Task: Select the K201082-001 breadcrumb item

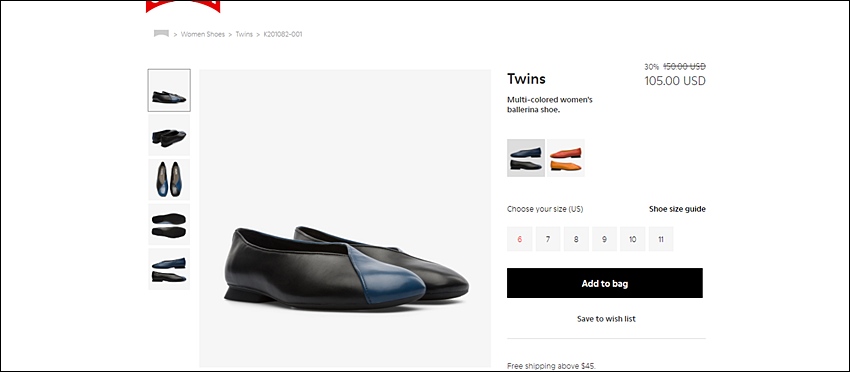Action: click(283, 34)
